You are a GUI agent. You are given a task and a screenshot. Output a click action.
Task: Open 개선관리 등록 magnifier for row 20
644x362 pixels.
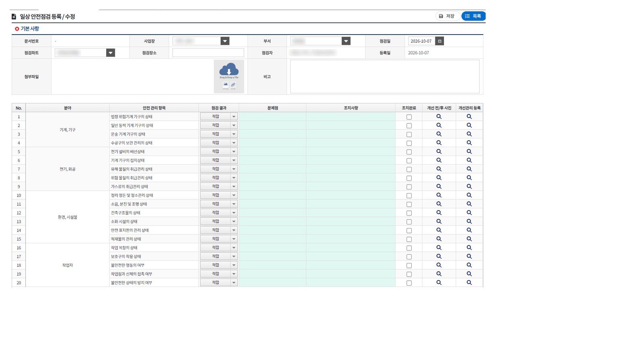pos(469,283)
